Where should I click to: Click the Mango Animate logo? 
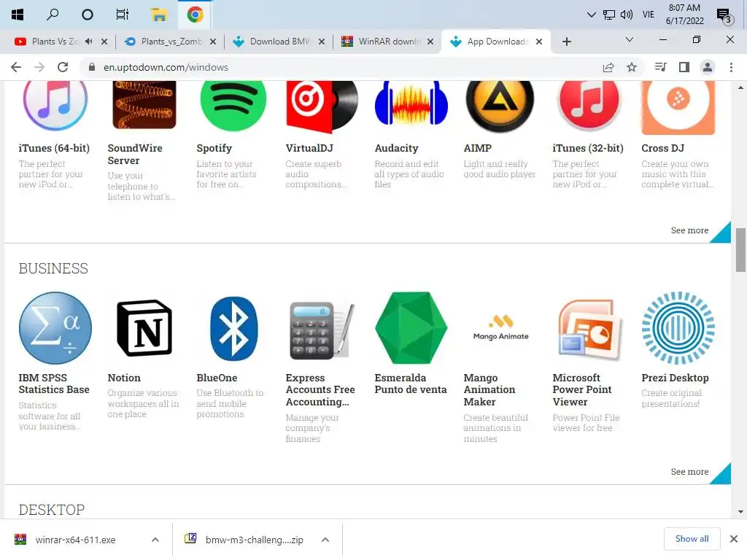point(500,327)
